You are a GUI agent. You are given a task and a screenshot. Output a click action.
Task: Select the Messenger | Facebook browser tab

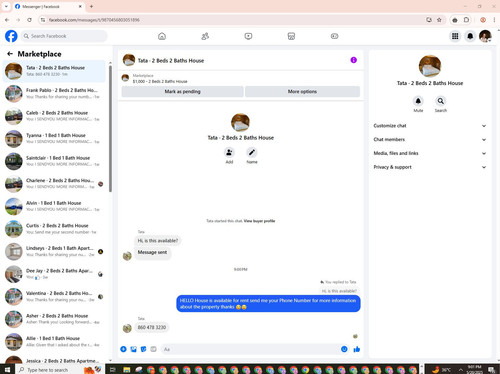point(48,6)
